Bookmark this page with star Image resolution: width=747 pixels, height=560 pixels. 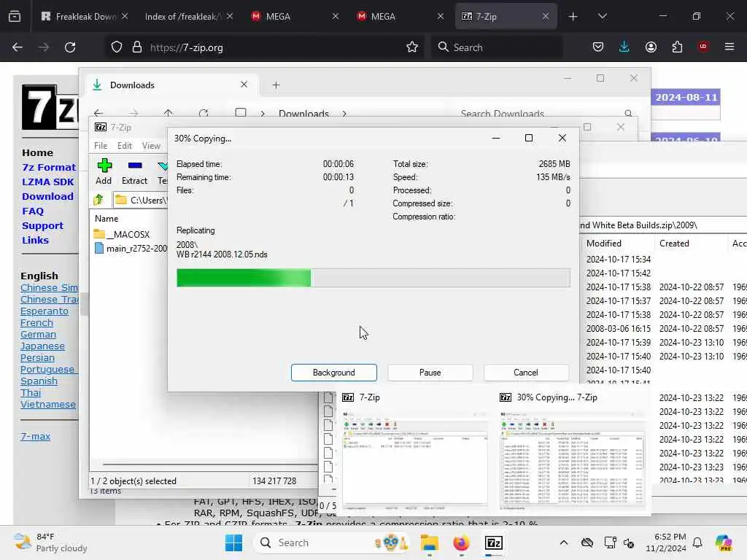click(x=412, y=47)
